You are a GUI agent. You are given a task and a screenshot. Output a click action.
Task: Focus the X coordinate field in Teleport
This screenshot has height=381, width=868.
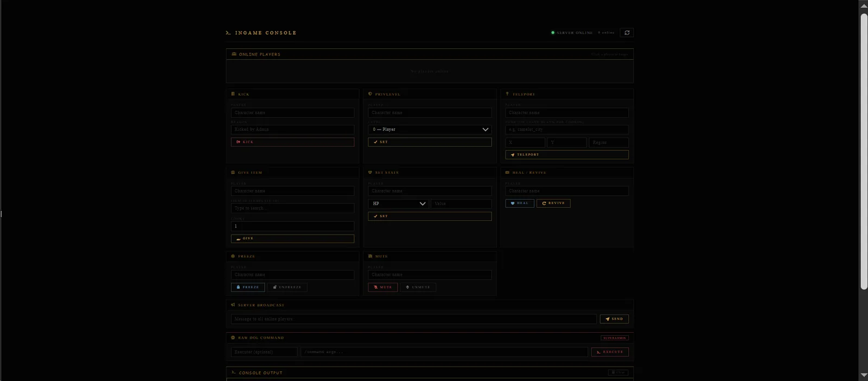tap(525, 142)
